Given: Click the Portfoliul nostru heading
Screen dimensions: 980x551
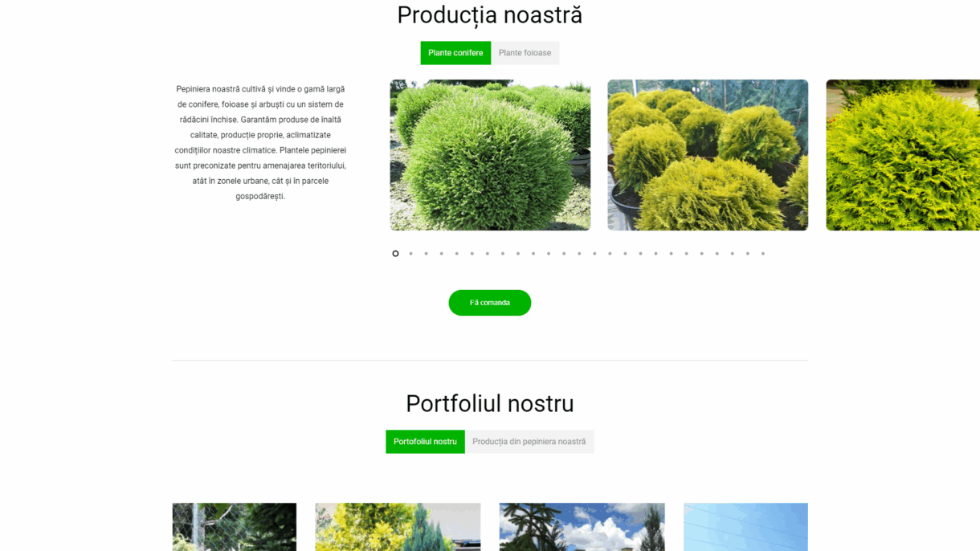Looking at the screenshot, I should 490,403.
